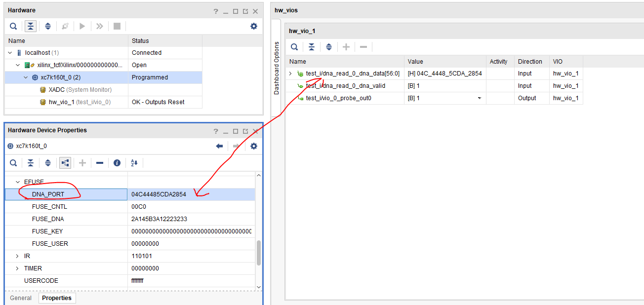Collapse all properties in Hardware Device Properties
Viewport: 644px width, 305px height.
(x=31, y=163)
